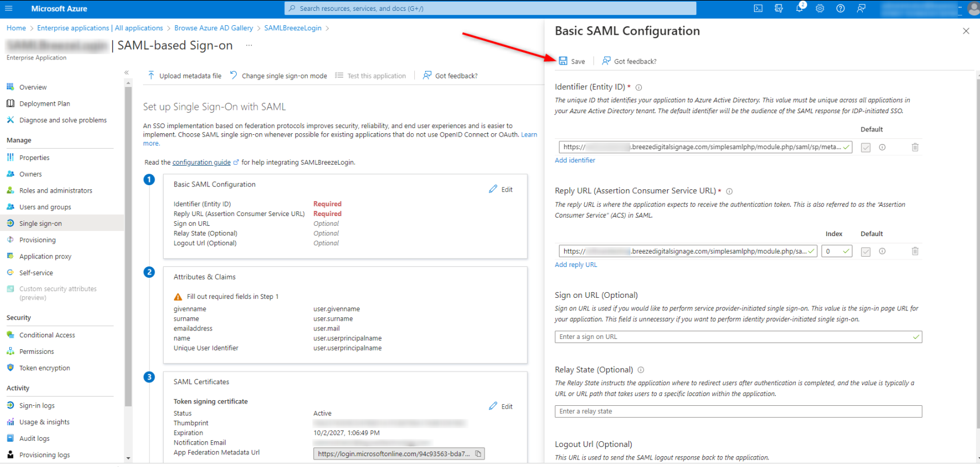Open the help question mark icon

point(840,9)
